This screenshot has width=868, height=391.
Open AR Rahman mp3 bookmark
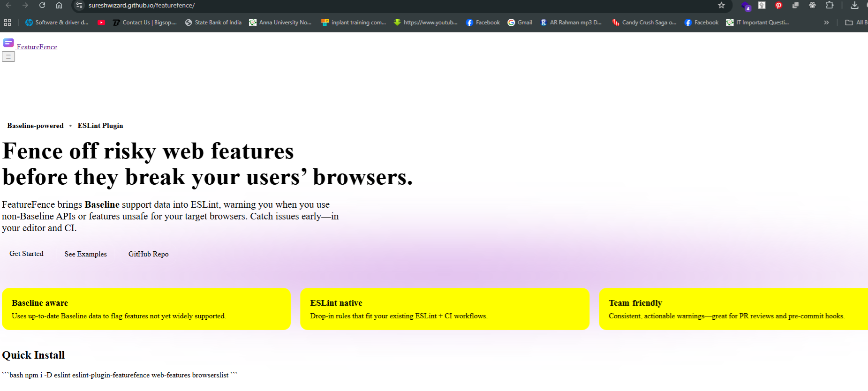571,23
